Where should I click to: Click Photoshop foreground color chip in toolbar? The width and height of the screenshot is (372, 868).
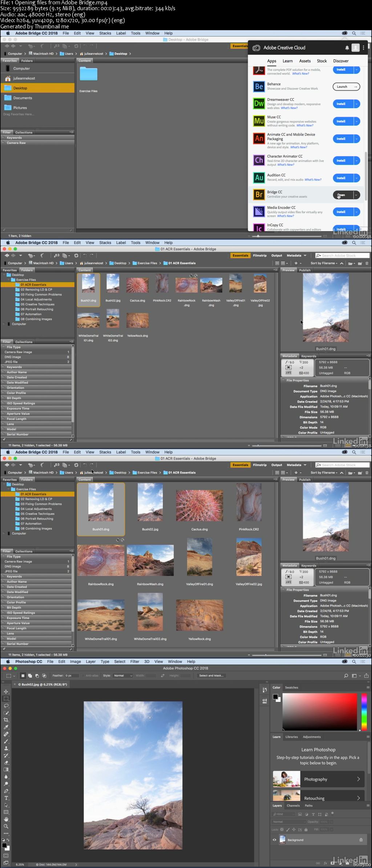click(4, 845)
